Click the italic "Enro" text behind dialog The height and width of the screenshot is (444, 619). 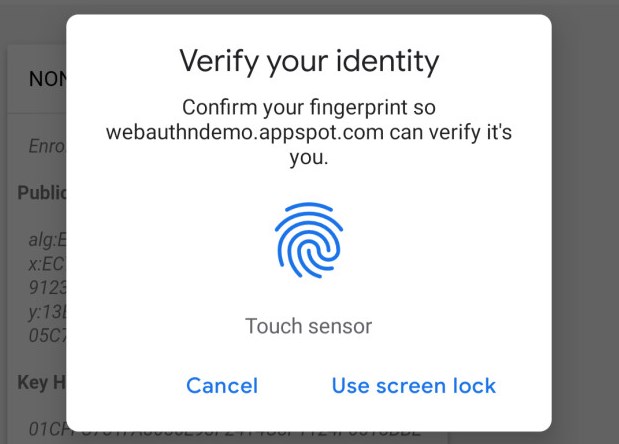click(x=46, y=147)
